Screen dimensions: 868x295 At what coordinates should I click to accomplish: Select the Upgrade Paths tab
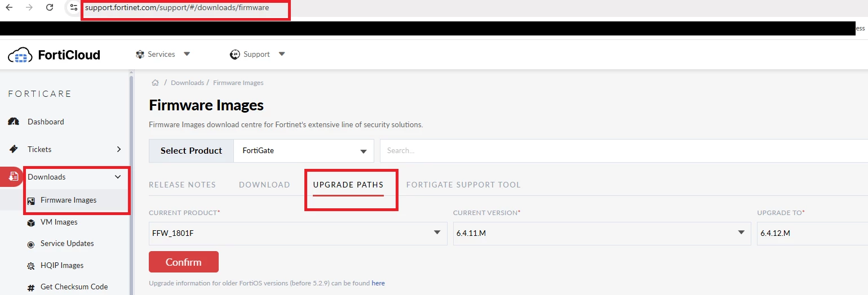click(348, 185)
